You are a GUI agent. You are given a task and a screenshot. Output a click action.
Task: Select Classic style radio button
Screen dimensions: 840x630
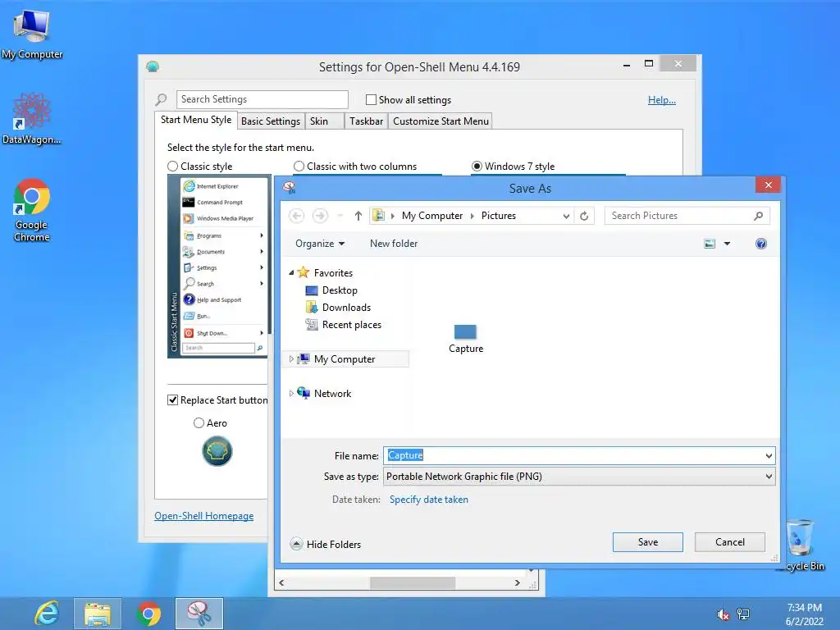[172, 166]
